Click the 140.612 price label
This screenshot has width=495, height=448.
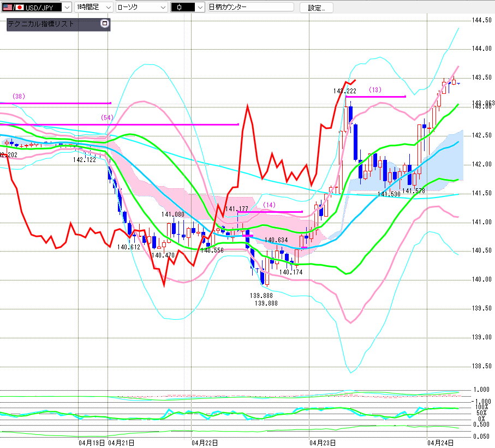(128, 247)
